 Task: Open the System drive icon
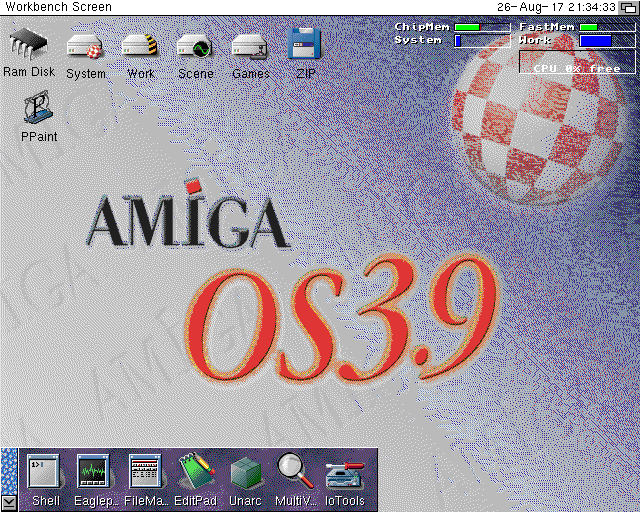(85, 46)
